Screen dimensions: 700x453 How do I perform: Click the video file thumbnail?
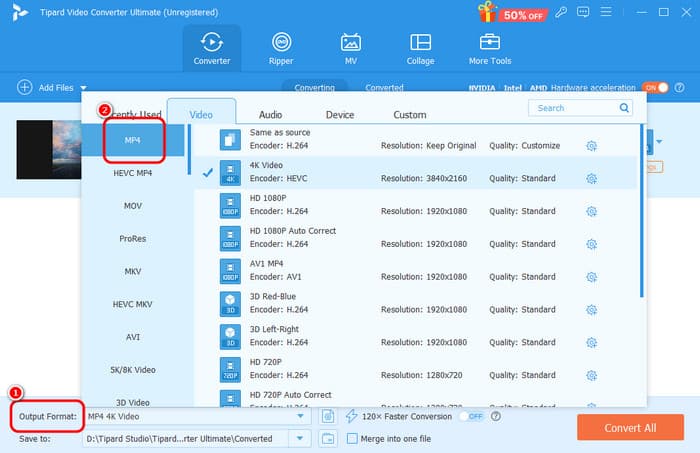49,150
